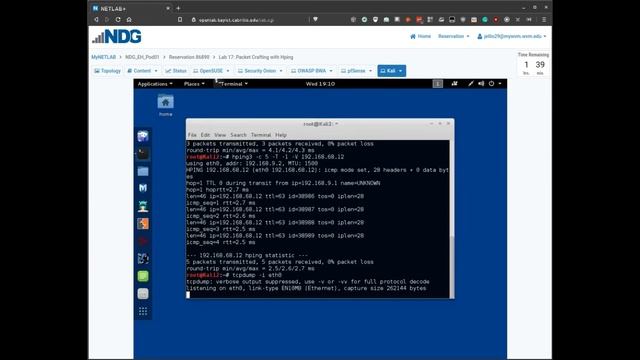
Task: Click the Home link in NDG header
Action: [x=420, y=36]
